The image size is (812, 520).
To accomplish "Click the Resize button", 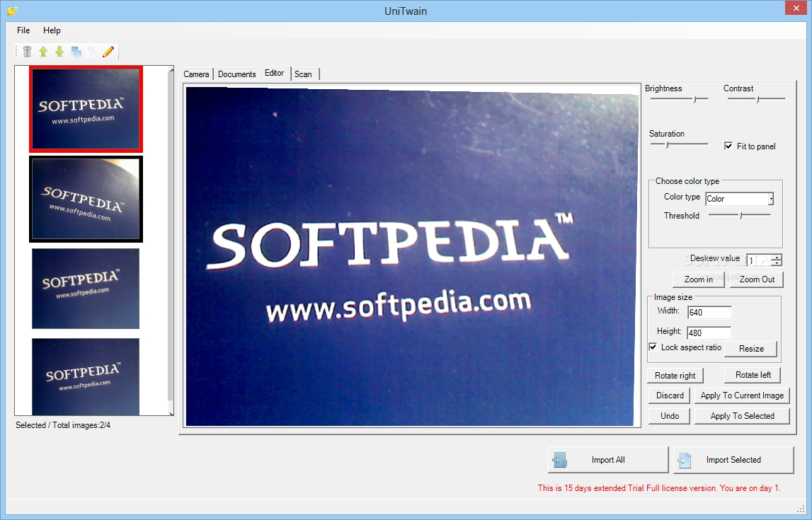I will coord(751,349).
